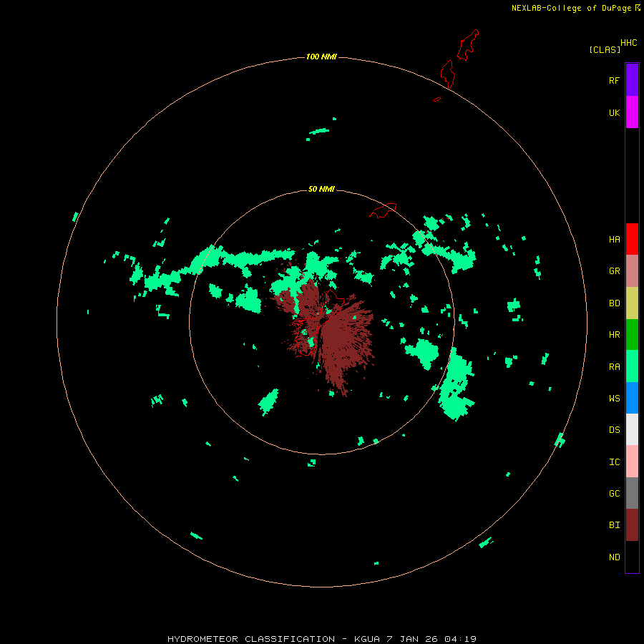Click the HA legend label

[x=615, y=240]
